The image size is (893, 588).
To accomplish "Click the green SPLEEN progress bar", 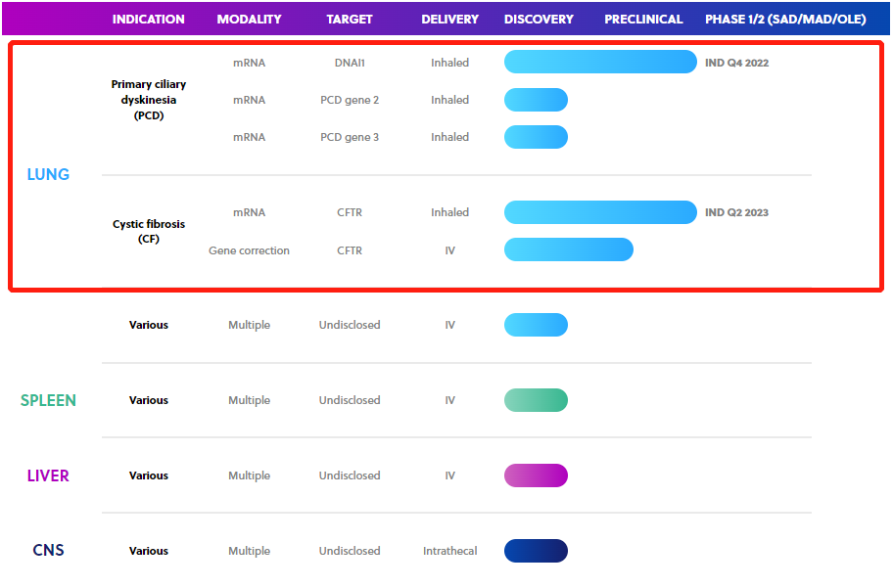I will 536,400.
